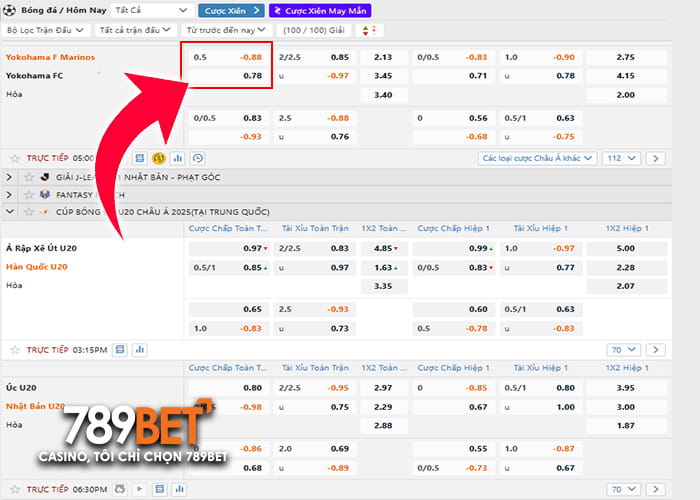This screenshot has height=500, width=700.
Task: Click the (100 / 100) Giải button
Action: point(313,30)
